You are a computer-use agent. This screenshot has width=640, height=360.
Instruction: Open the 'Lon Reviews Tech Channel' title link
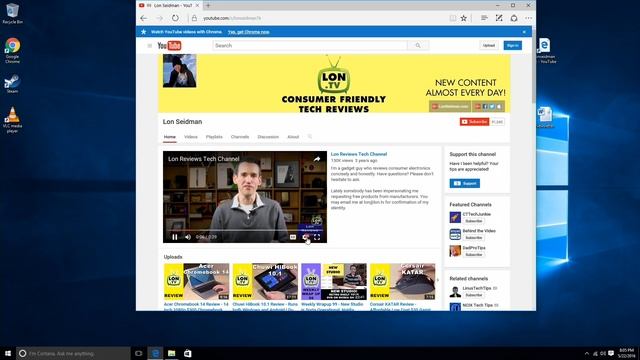pyautogui.click(x=359, y=154)
